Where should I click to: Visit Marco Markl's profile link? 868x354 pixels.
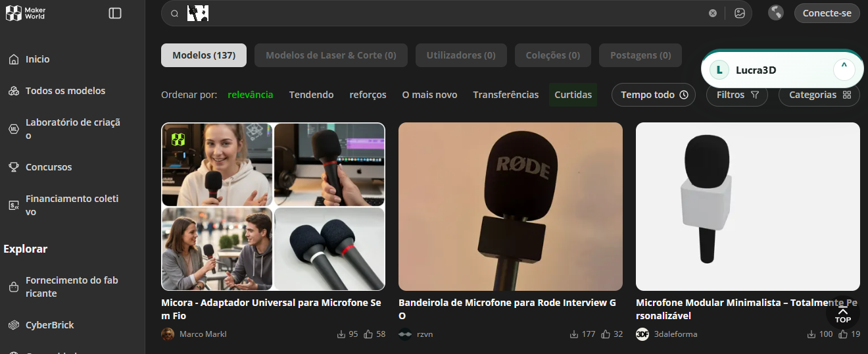(203, 334)
